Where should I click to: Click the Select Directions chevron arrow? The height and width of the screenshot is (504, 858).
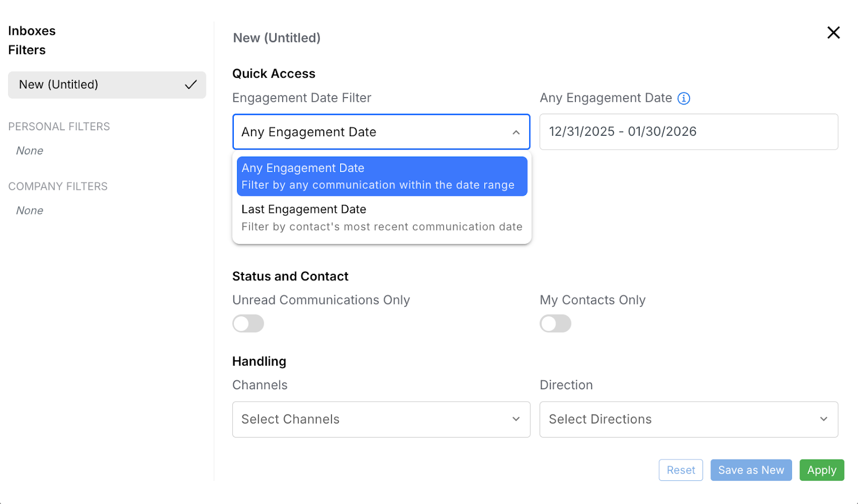[x=824, y=419]
